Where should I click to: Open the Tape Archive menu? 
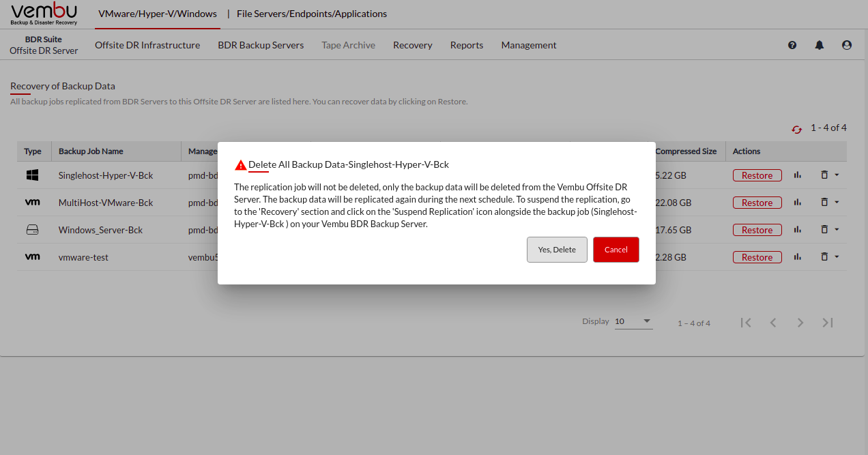click(349, 45)
